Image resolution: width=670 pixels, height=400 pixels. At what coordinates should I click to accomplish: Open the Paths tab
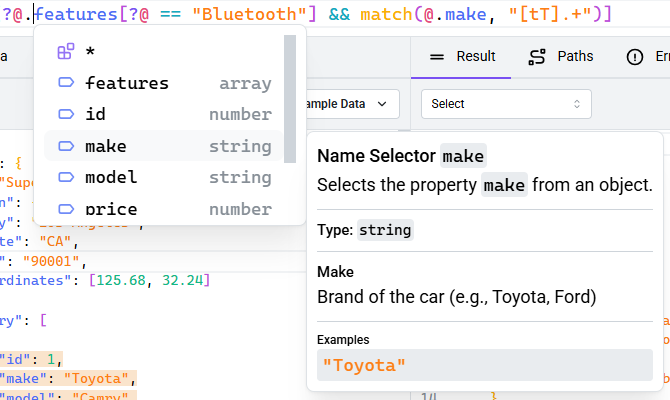click(561, 56)
